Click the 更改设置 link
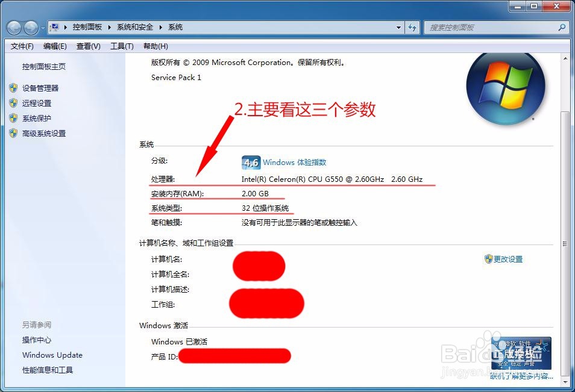The image size is (575, 392). (x=508, y=260)
